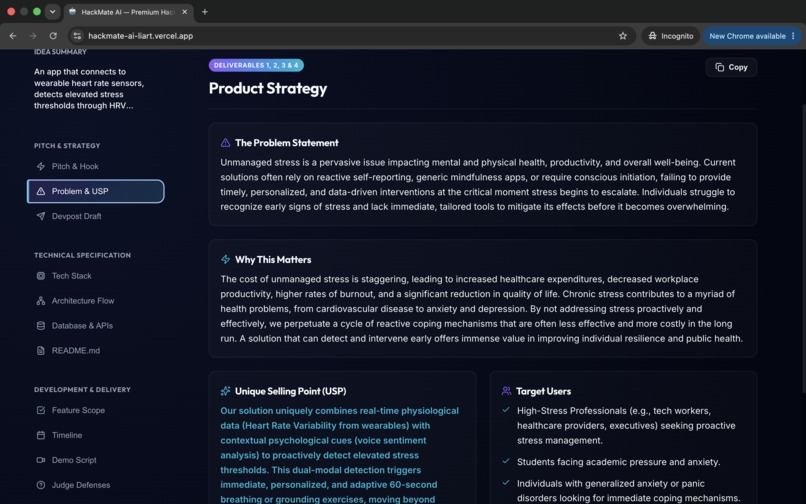Click New Chrome available update button

[x=747, y=36]
